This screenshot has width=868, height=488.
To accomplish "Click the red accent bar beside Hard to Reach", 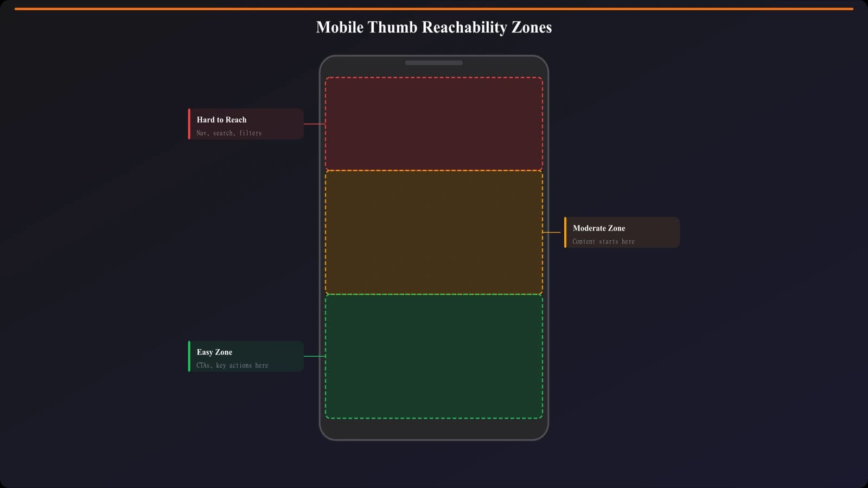I will pos(188,124).
